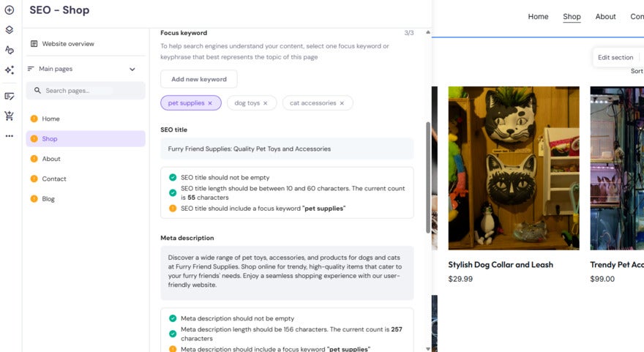Remove the 'cat accessories' keyword tag

click(x=342, y=103)
